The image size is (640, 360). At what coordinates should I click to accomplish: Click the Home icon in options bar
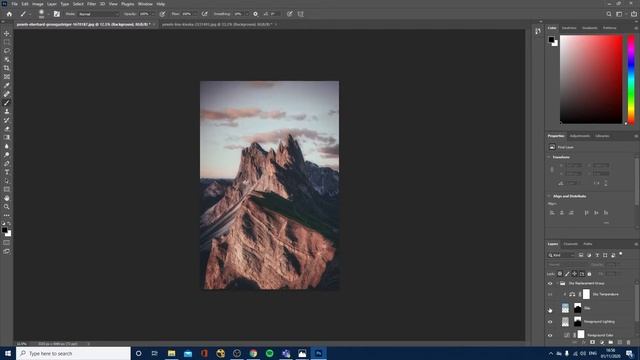pos(9,14)
